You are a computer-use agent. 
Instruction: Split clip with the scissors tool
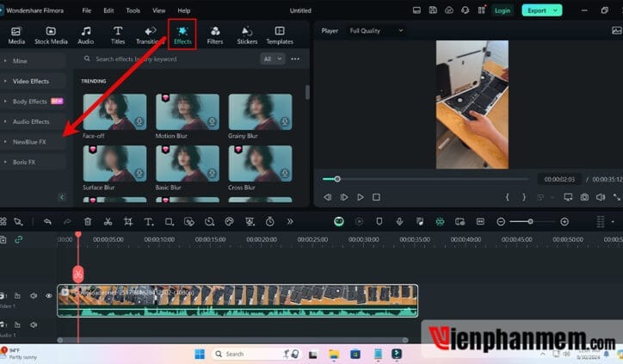coord(108,222)
